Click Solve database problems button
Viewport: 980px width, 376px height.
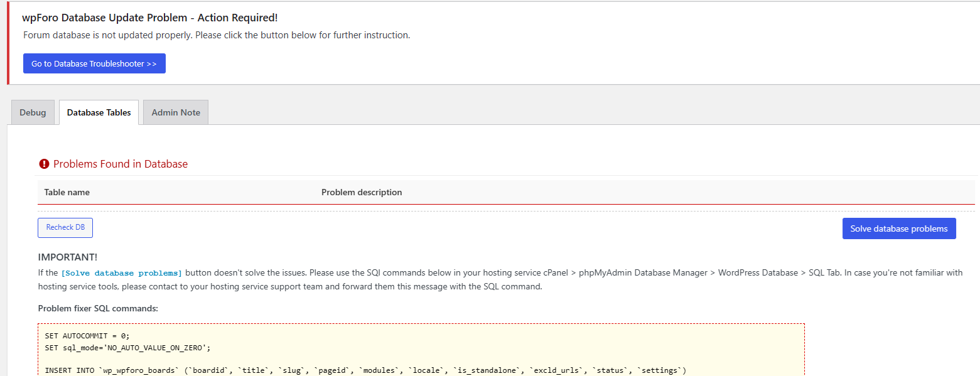point(899,228)
